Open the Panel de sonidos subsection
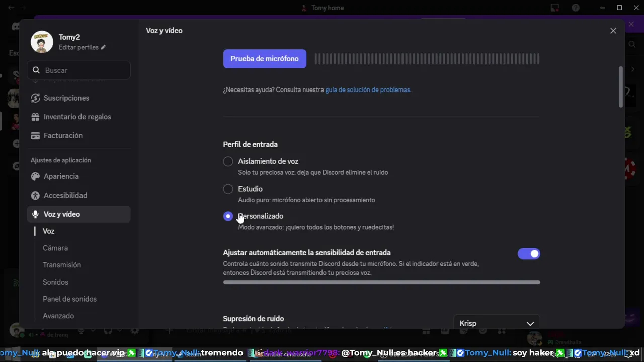644x362 pixels. tap(69, 299)
